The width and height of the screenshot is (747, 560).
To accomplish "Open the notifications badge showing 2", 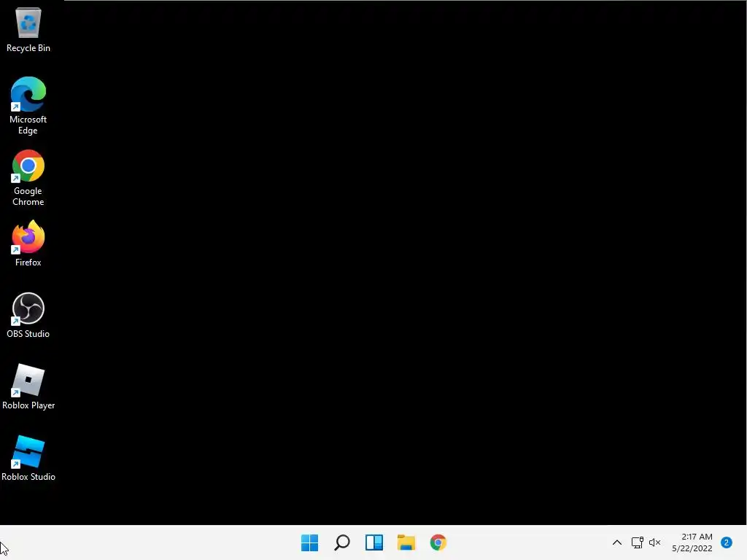I will pos(727,542).
